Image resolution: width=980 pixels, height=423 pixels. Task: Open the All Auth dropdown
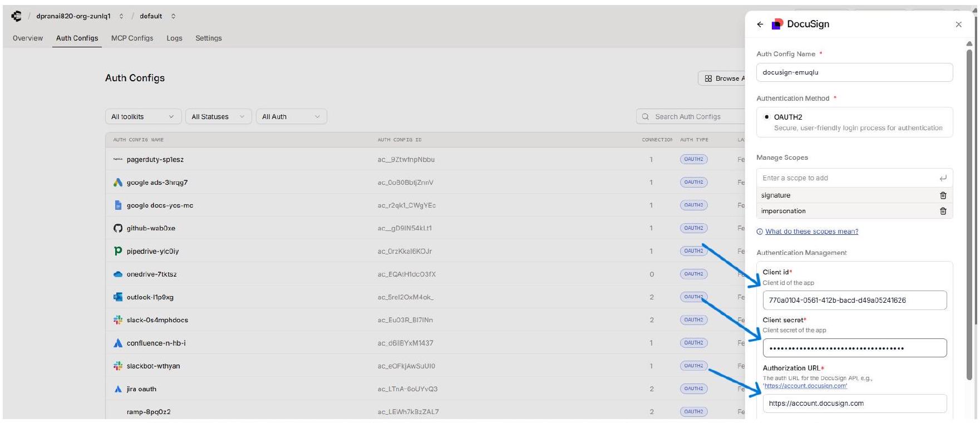(291, 117)
